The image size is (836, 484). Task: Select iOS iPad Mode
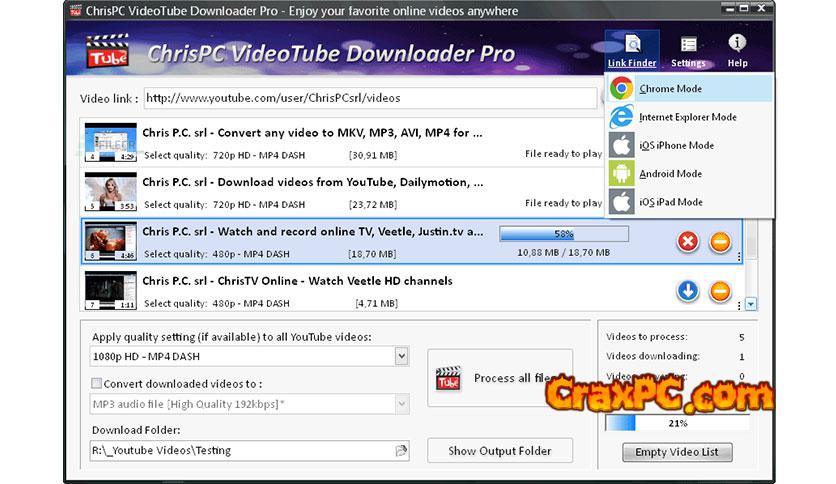[689, 201]
